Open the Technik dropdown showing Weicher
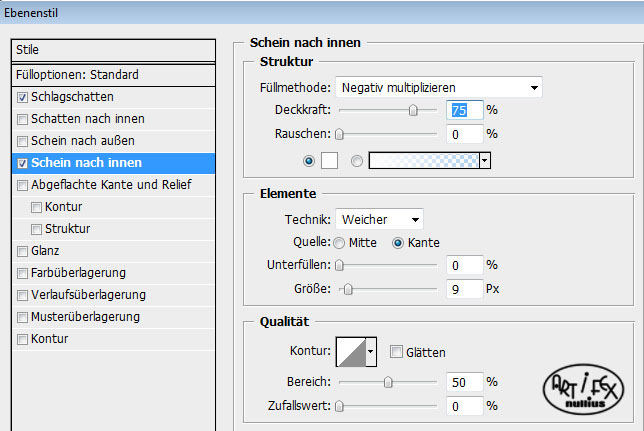This screenshot has width=644, height=431. pos(380,219)
